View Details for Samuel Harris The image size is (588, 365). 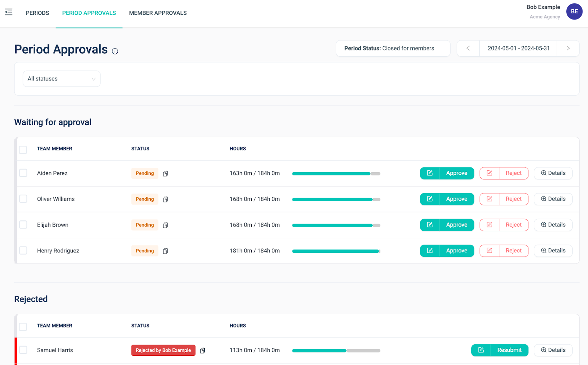point(553,350)
